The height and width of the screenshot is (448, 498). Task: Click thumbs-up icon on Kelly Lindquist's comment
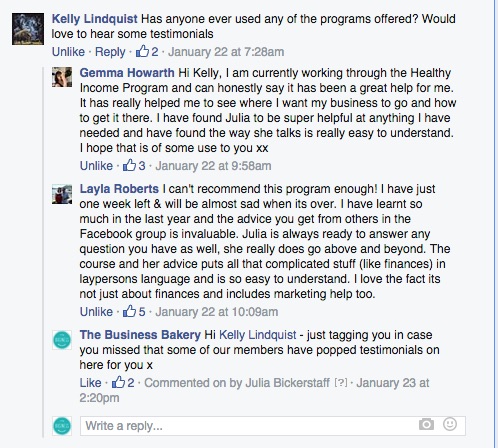click(x=142, y=51)
